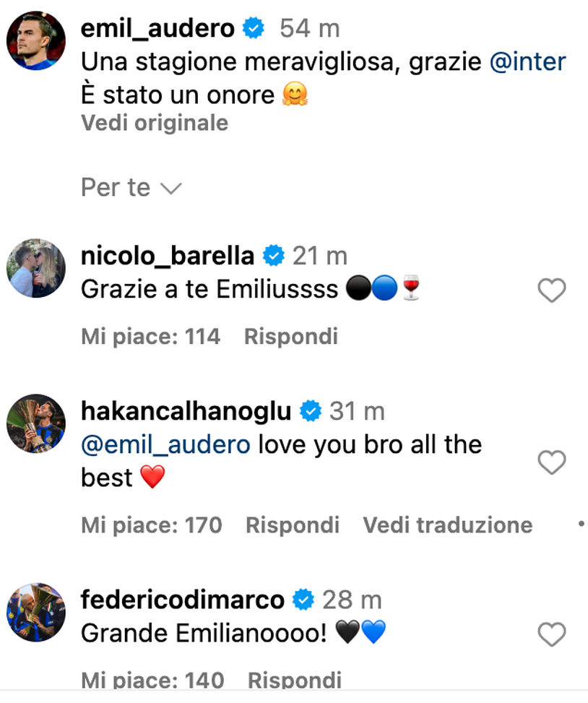Heart federicodimarco's comment
Viewport: 588px width, 703px height.
tap(552, 634)
